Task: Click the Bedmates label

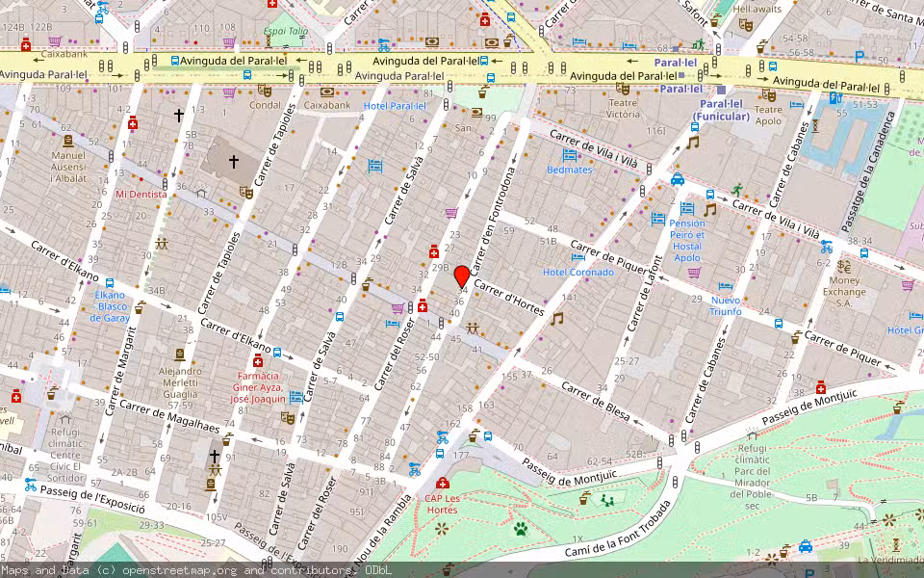Action: click(569, 170)
